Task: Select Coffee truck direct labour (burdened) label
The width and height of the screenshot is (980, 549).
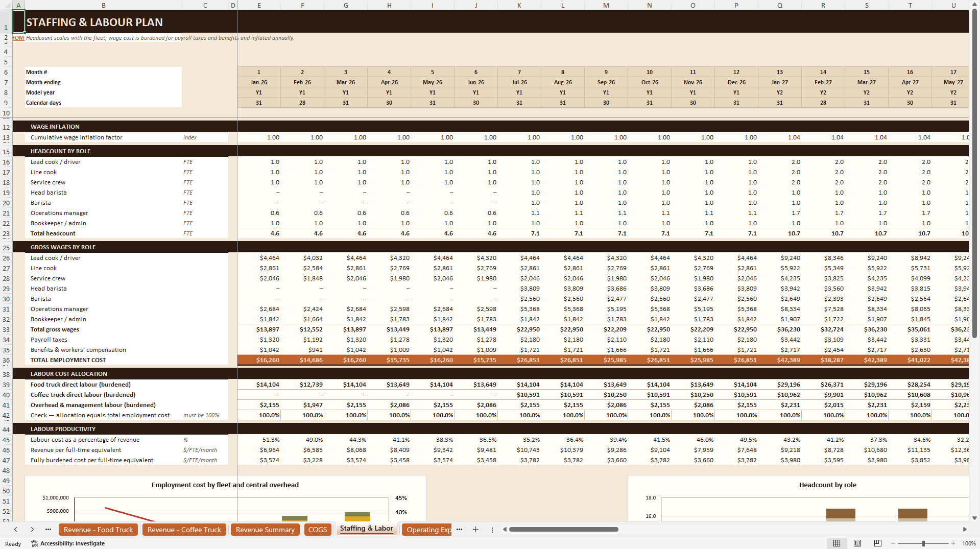Action: [x=83, y=395]
